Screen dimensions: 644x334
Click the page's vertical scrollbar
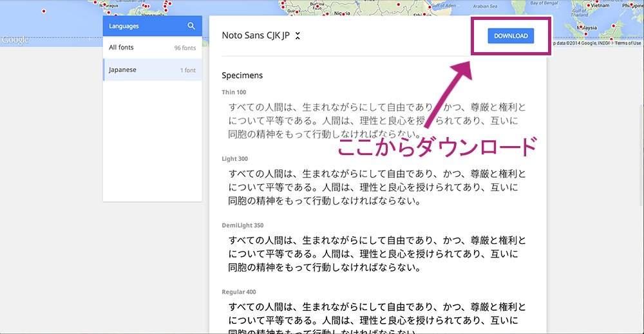click(x=641, y=156)
